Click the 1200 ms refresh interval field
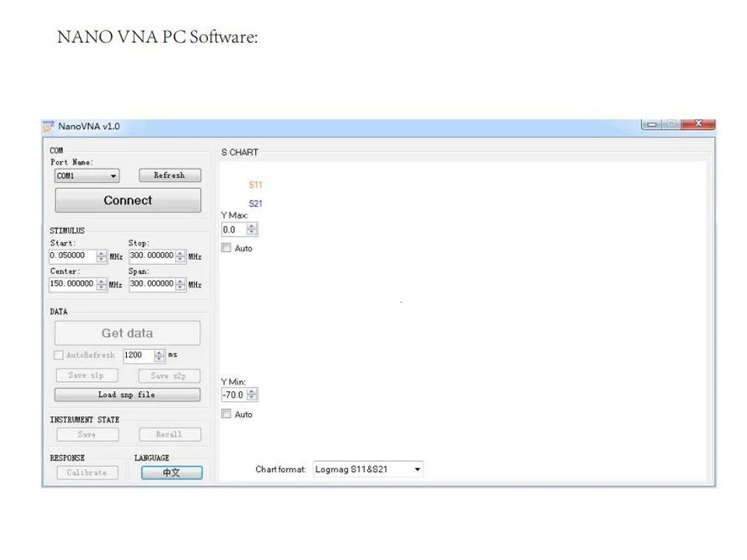This screenshot has height=560, width=747. coord(139,355)
